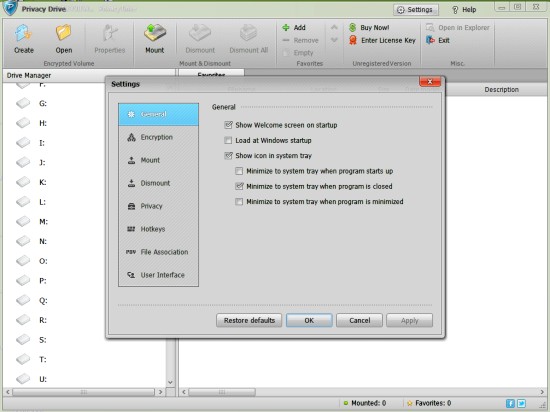Click Drive Manager scroll right arrow

pyautogui.click(x=161, y=392)
